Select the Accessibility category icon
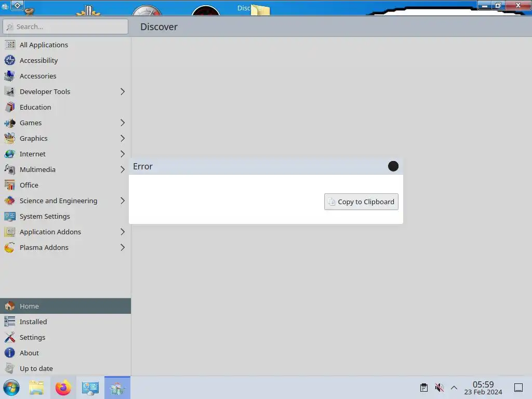The image size is (532, 399). [x=10, y=60]
